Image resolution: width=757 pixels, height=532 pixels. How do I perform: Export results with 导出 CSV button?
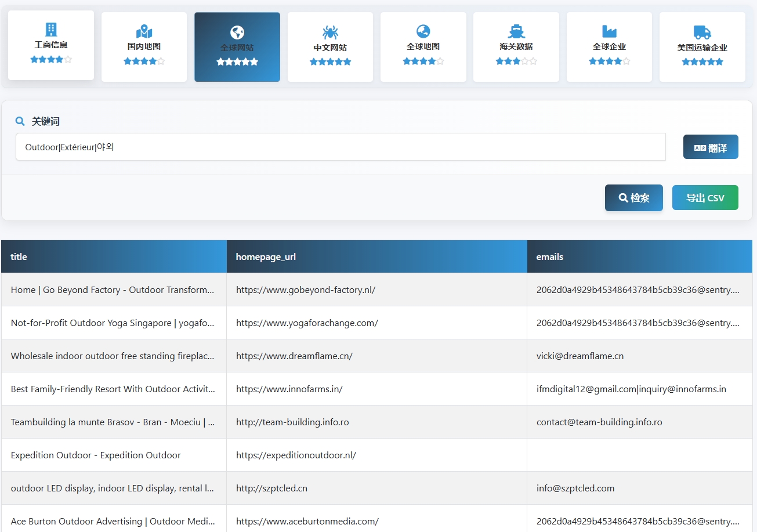705,198
